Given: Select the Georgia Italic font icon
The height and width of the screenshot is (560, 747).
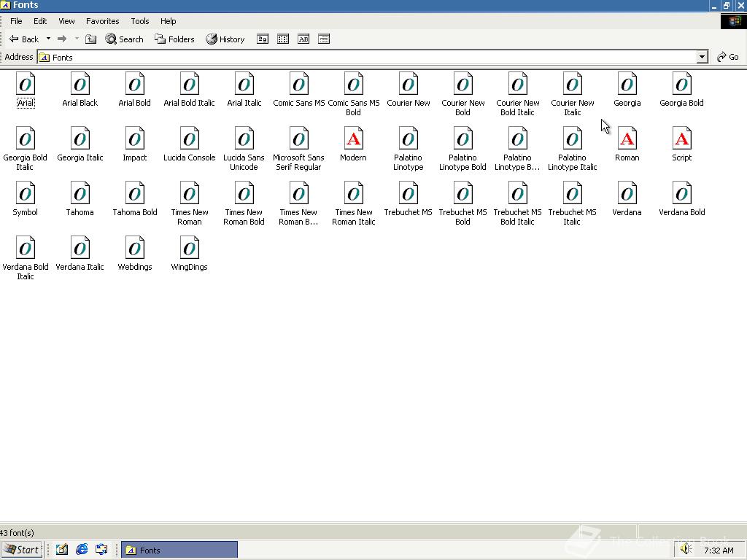Looking at the screenshot, I should pos(80,139).
